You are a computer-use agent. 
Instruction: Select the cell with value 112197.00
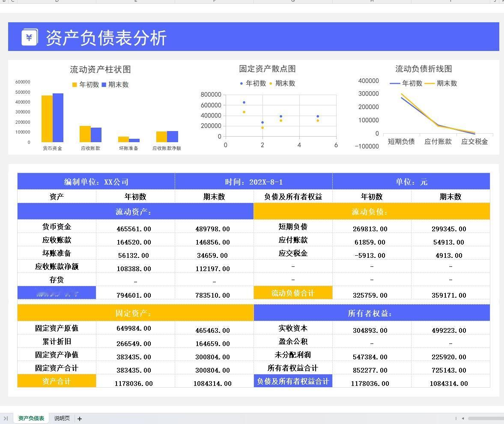coord(214,266)
